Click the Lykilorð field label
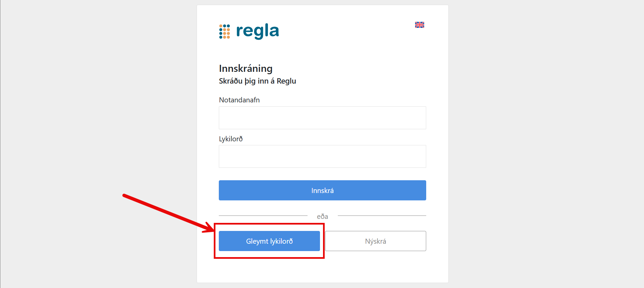 pyautogui.click(x=231, y=139)
